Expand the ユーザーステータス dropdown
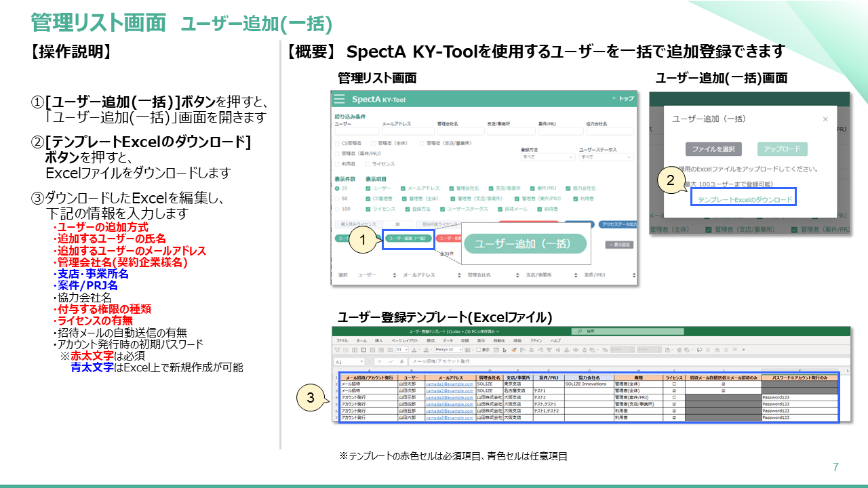868x488 pixels. (605, 157)
